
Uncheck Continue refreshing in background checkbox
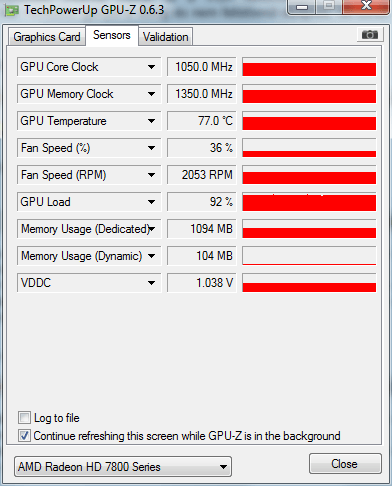tap(24, 435)
